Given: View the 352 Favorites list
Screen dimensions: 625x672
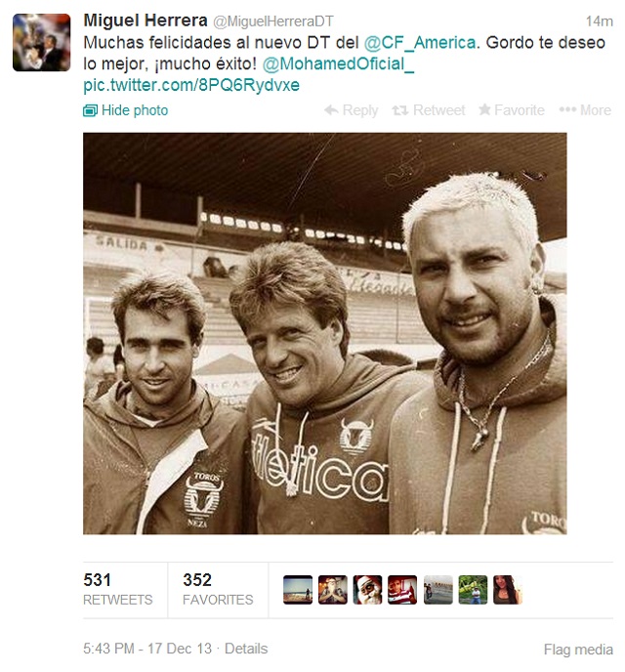Looking at the screenshot, I should [218, 589].
